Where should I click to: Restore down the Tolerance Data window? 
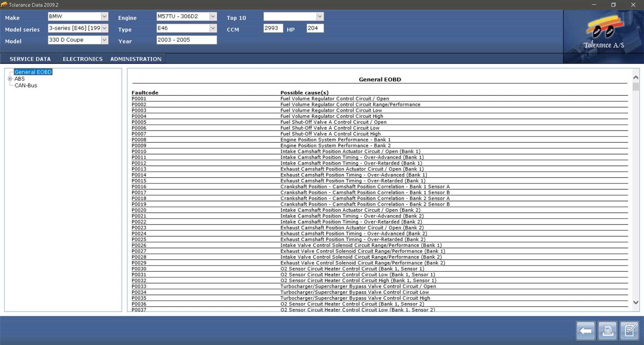(x=613, y=5)
